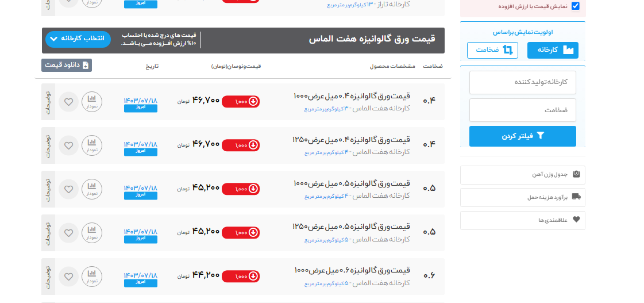Screen dimensions: 644x303
Task: Open علاقمندی ها favorites link
Action: [x=522, y=220]
